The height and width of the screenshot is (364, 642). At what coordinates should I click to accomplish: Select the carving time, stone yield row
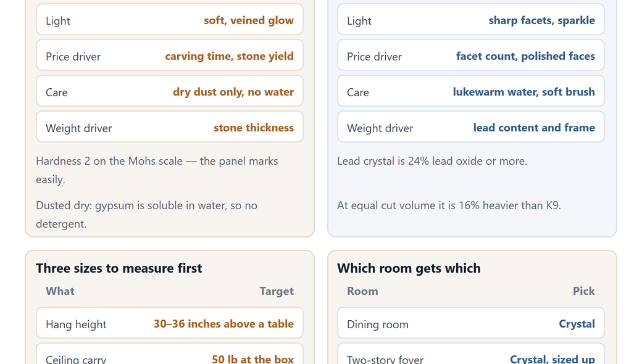(170, 55)
